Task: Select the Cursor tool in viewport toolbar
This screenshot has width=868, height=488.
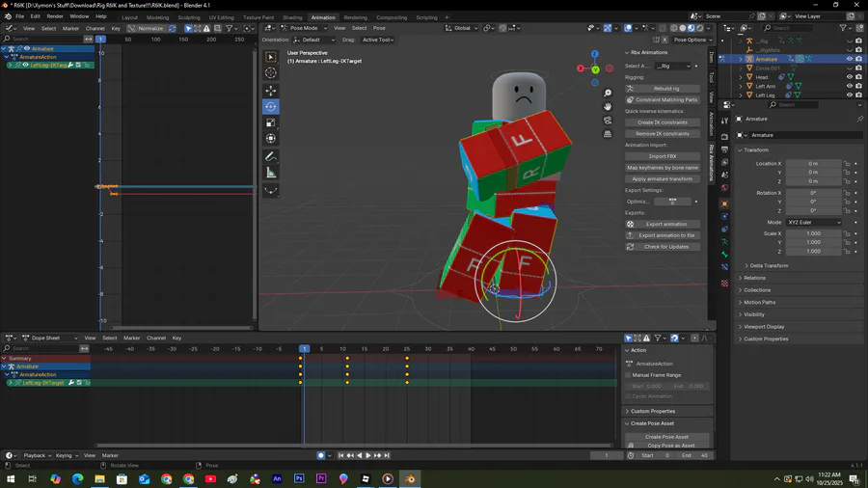Action: pyautogui.click(x=271, y=73)
